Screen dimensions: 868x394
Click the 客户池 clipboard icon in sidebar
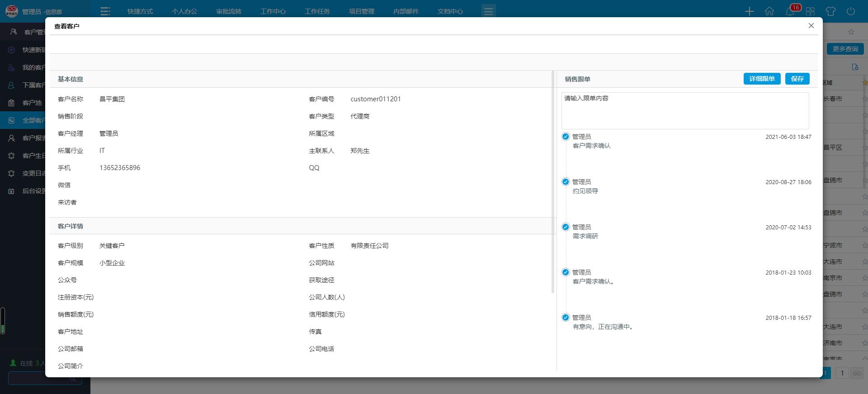[12, 103]
